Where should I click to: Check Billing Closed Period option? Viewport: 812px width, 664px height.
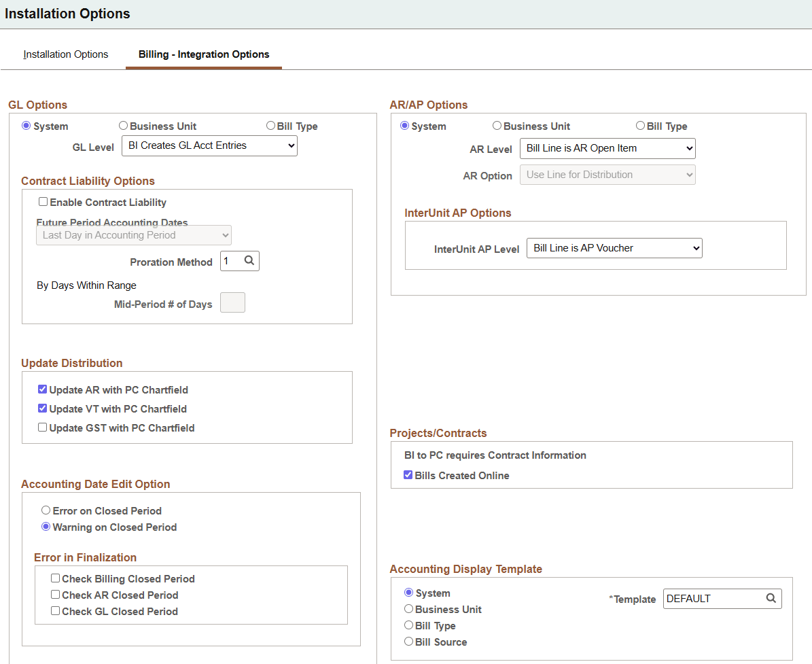coord(55,579)
